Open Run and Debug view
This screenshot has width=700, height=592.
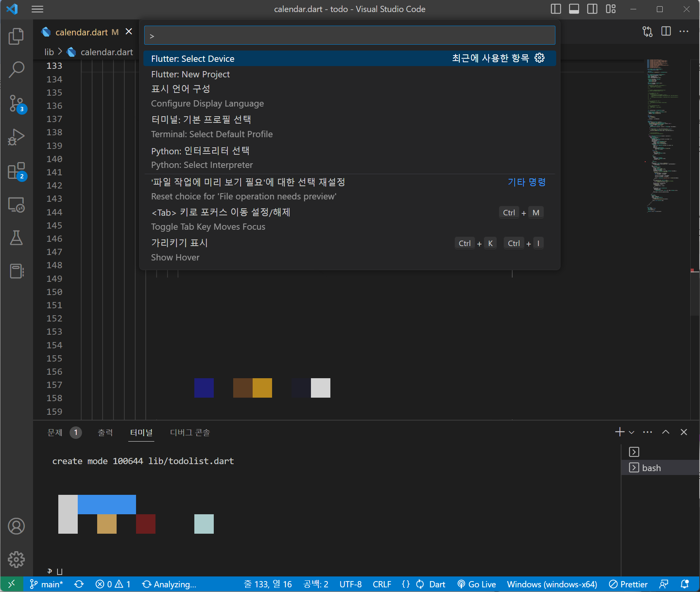coord(16,137)
